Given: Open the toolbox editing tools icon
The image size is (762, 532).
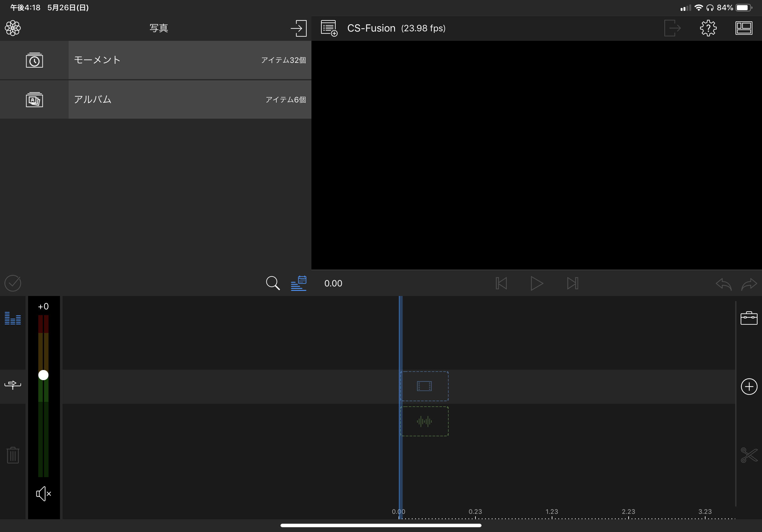Looking at the screenshot, I should click(x=749, y=318).
